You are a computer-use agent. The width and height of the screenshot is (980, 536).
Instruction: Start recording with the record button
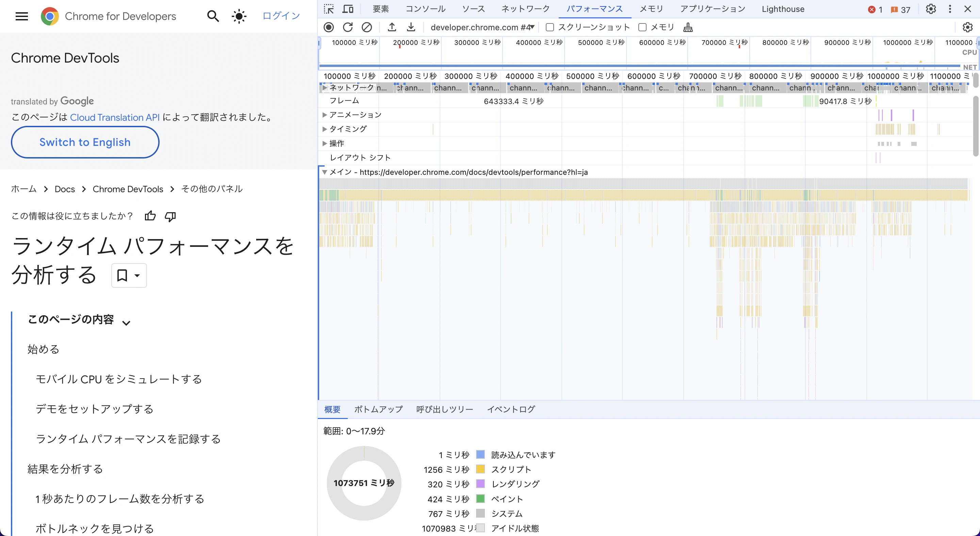[x=329, y=27]
